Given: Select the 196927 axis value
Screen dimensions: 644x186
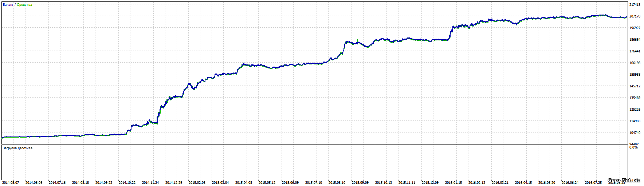Looking at the screenshot, I should click(x=635, y=28).
